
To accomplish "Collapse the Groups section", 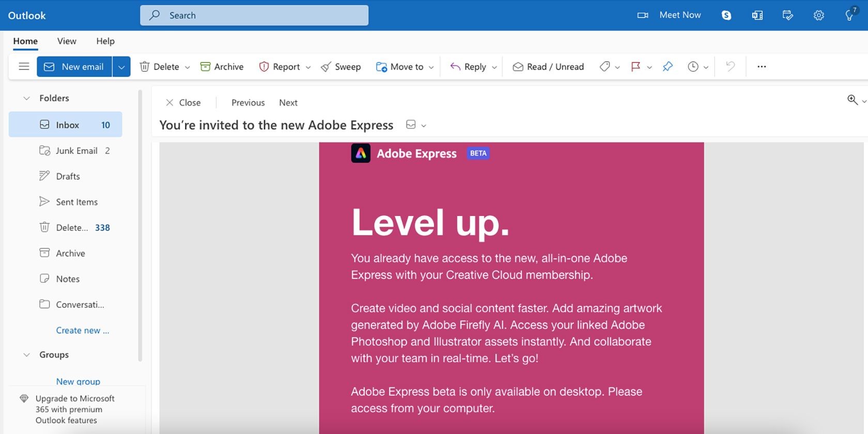I will [x=26, y=355].
